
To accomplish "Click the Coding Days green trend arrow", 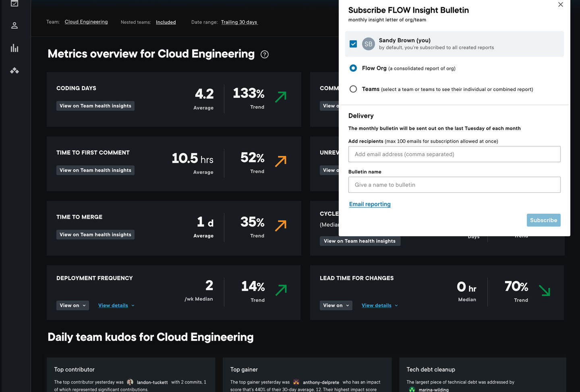I will pos(281,97).
